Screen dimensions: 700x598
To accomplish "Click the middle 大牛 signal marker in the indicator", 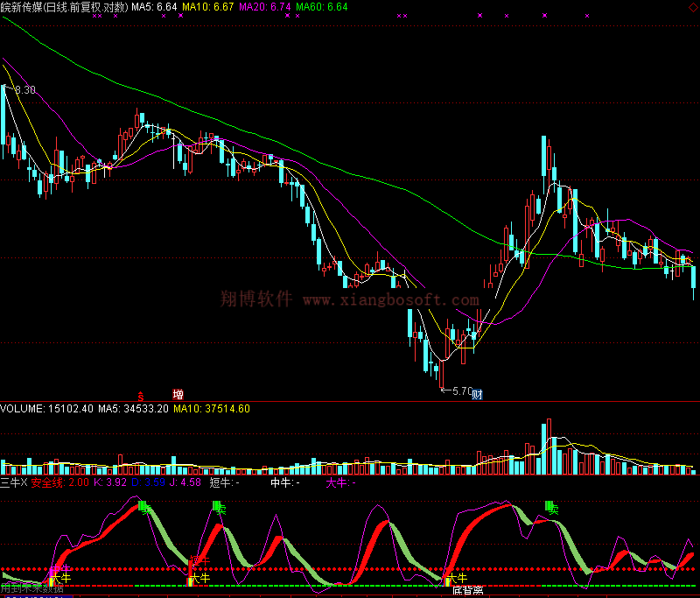I will point(199,579).
